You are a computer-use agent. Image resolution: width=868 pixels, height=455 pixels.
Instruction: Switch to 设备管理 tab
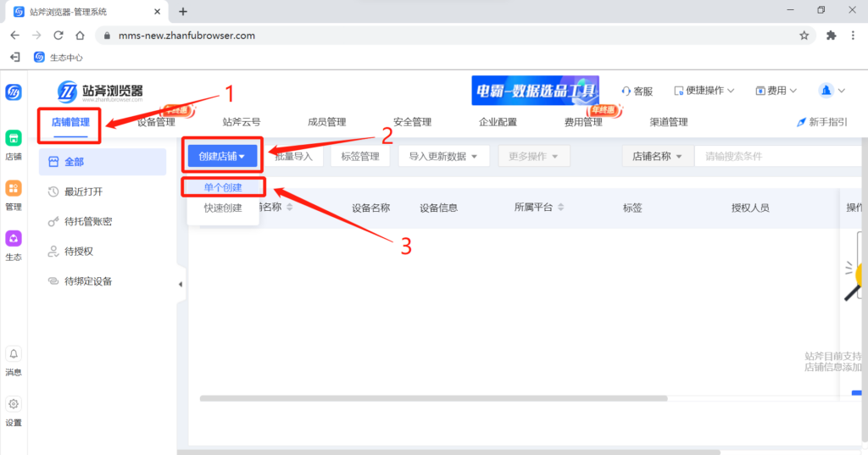pyautogui.click(x=156, y=122)
